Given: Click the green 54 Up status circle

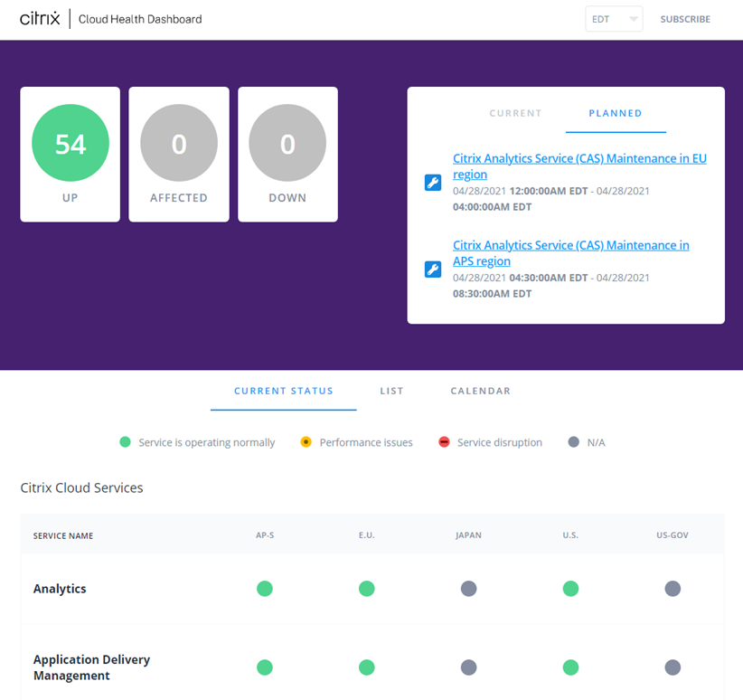Looking at the screenshot, I should pos(71,144).
